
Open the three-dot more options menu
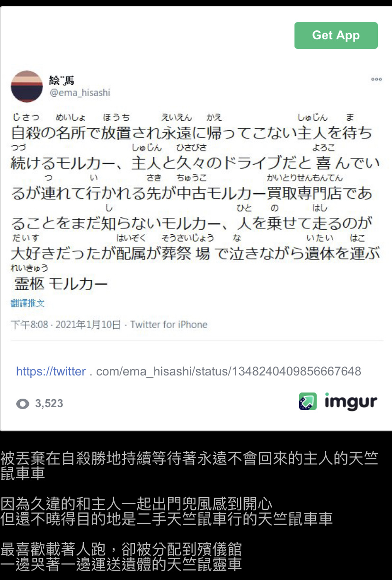coord(376,80)
